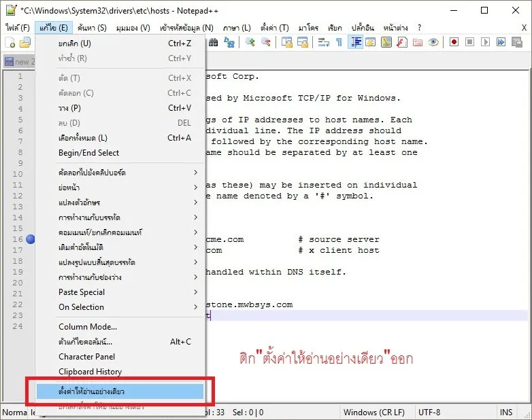Image resolution: width=532 pixels, height=420 pixels.
Task: Open the เรียก run menu
Action: point(335,27)
